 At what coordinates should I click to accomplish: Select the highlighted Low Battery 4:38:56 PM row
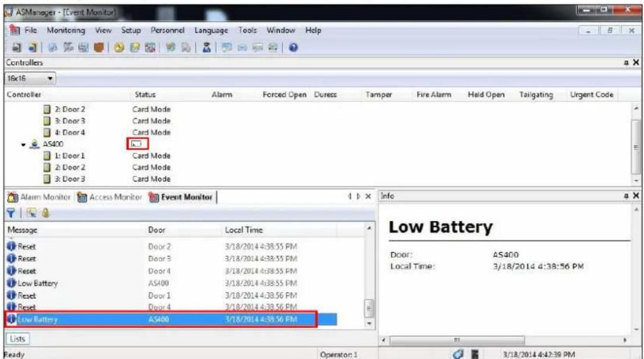(171, 319)
